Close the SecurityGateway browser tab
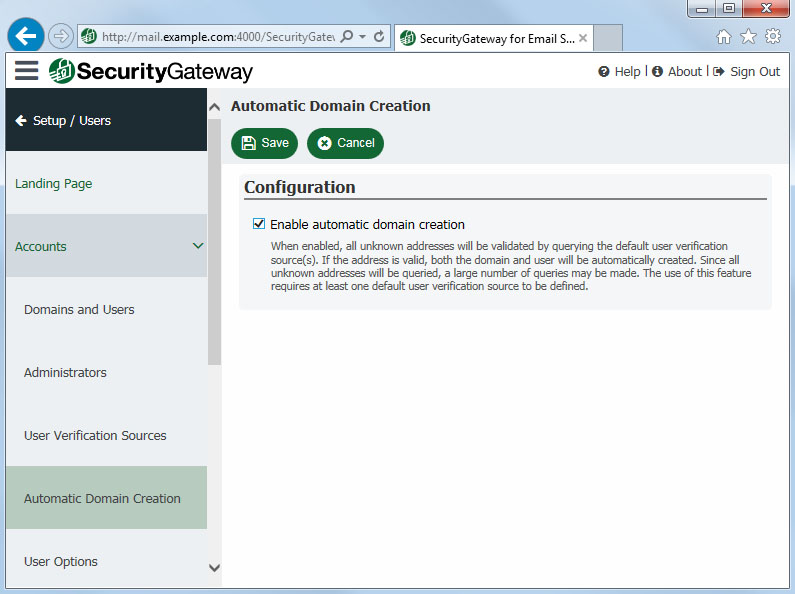The width and height of the screenshot is (795, 594). [x=583, y=38]
